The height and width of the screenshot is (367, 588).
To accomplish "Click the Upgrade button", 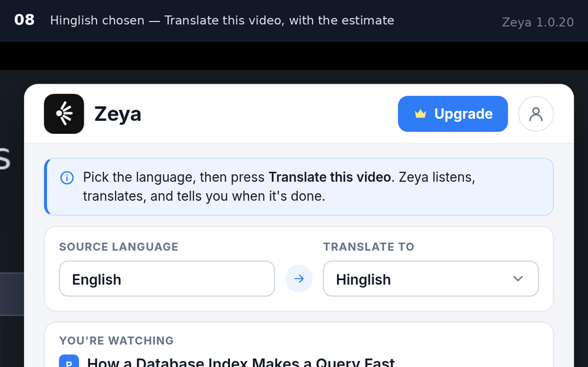I will (453, 114).
